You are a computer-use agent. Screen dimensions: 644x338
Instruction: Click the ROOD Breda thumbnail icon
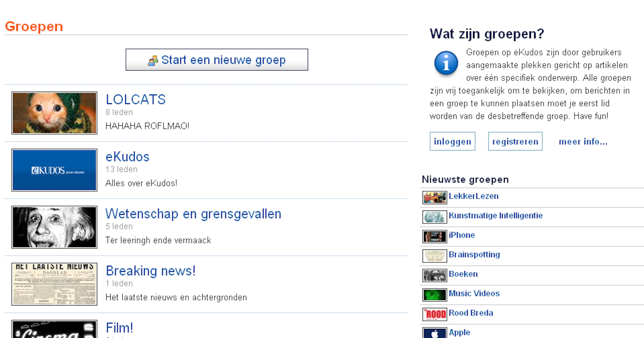(435, 314)
